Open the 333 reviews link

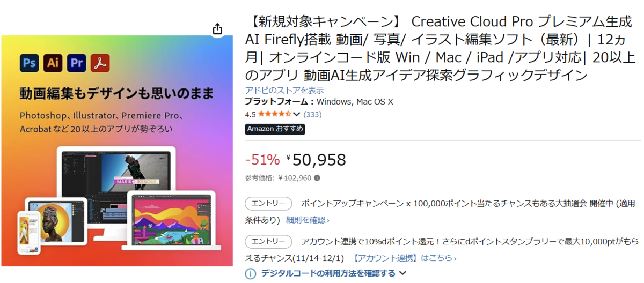pos(312,114)
